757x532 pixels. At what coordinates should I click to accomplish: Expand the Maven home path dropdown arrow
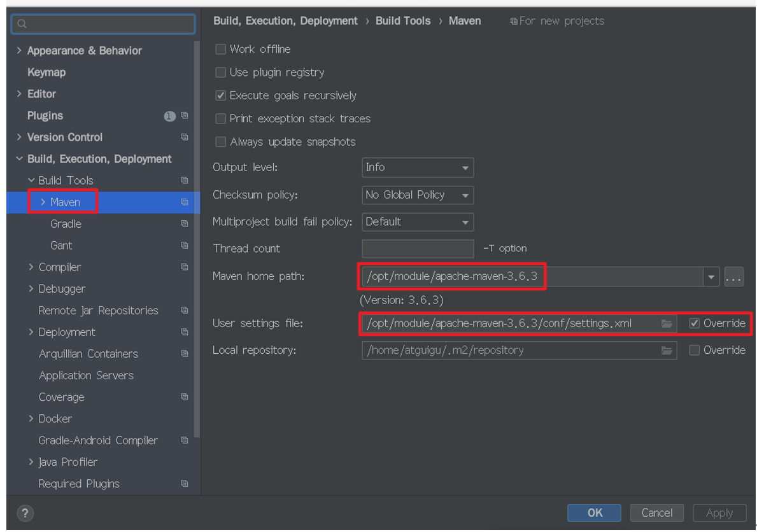coord(711,277)
